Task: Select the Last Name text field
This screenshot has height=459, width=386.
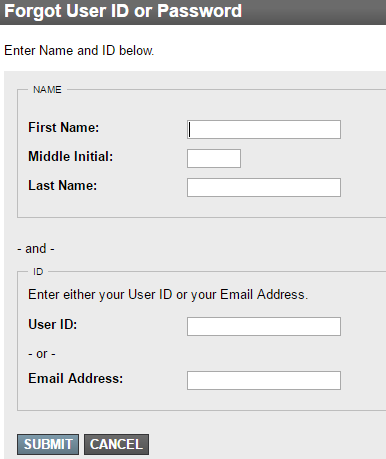Action: [264, 187]
